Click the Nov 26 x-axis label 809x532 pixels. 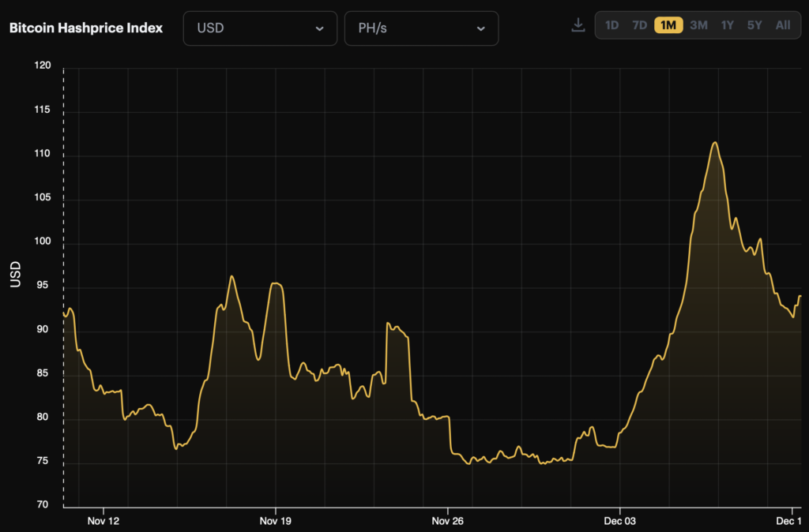click(447, 521)
